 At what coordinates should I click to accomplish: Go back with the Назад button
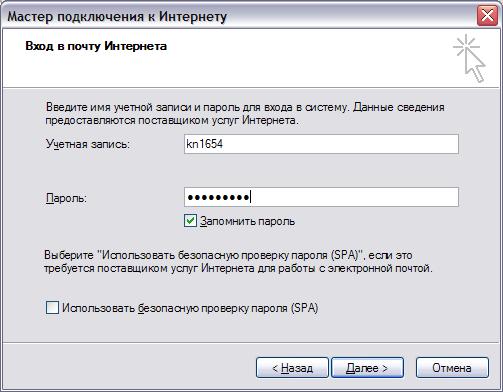coord(292,368)
